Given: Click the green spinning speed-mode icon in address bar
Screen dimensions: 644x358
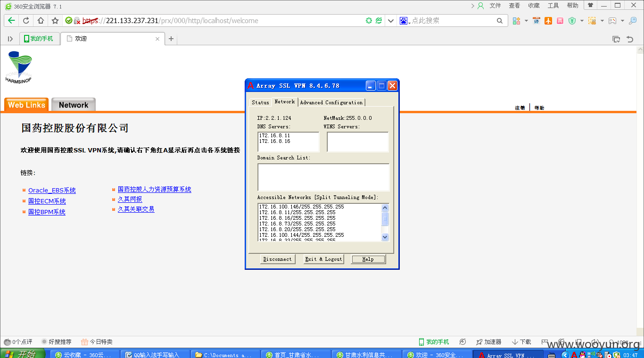Looking at the screenshot, I should point(369,21).
